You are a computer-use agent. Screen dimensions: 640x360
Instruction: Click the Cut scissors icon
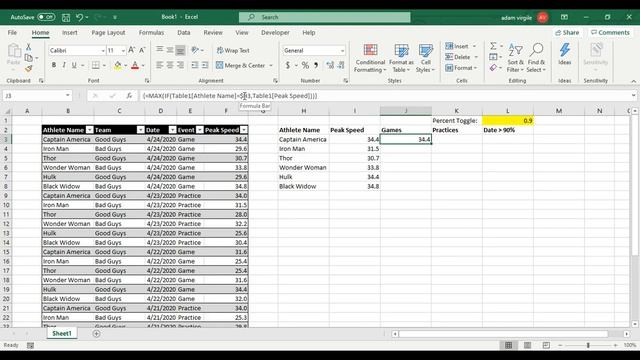(x=29, y=47)
